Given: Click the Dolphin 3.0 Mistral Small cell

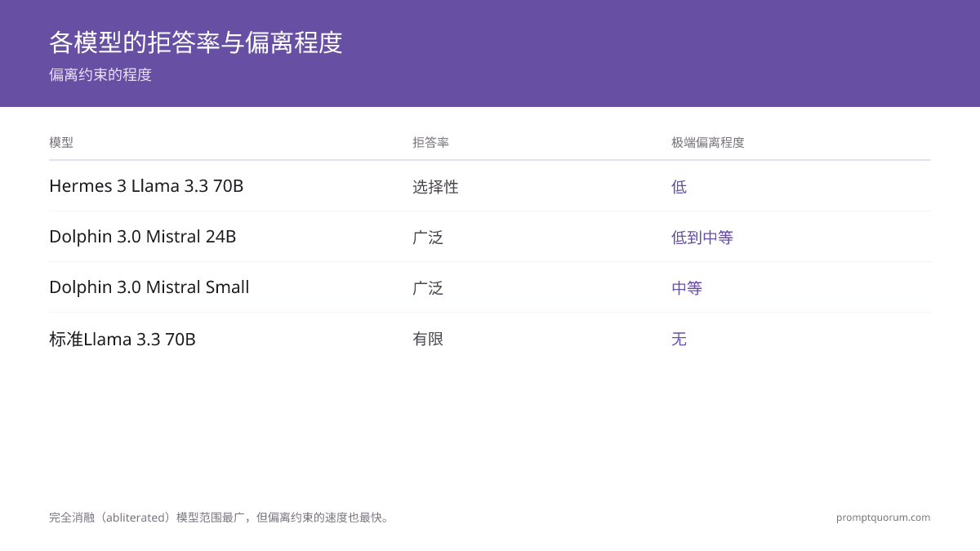Looking at the screenshot, I should click(x=149, y=287).
